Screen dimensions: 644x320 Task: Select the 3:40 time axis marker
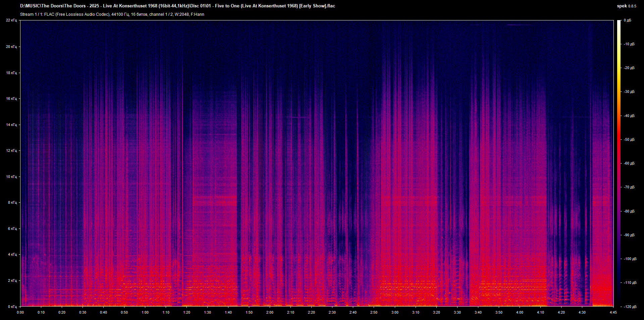[478, 312]
